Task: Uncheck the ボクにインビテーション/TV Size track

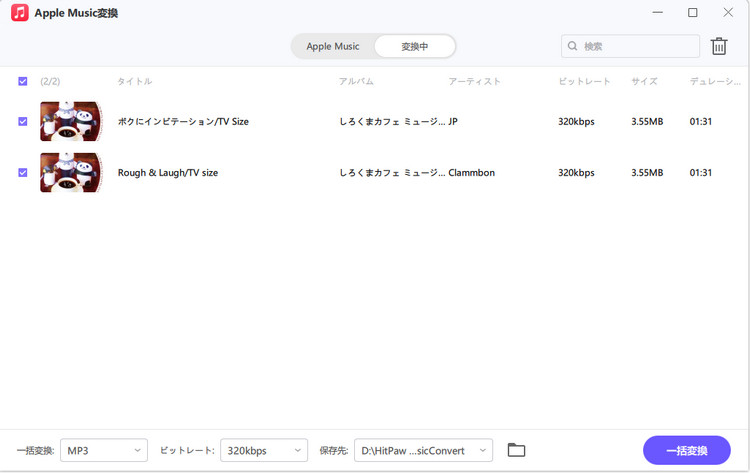Action: point(22,121)
